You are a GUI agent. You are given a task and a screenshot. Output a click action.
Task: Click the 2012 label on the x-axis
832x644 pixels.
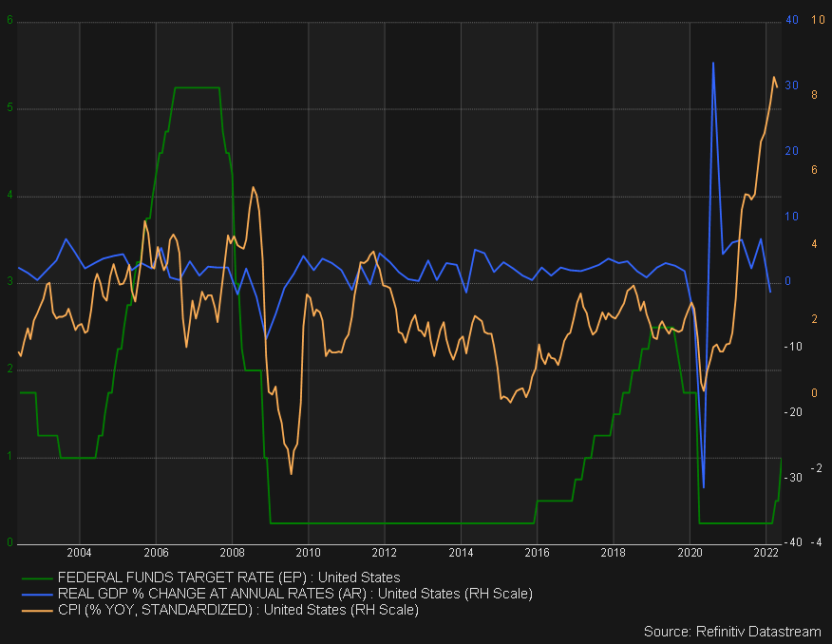(384, 552)
